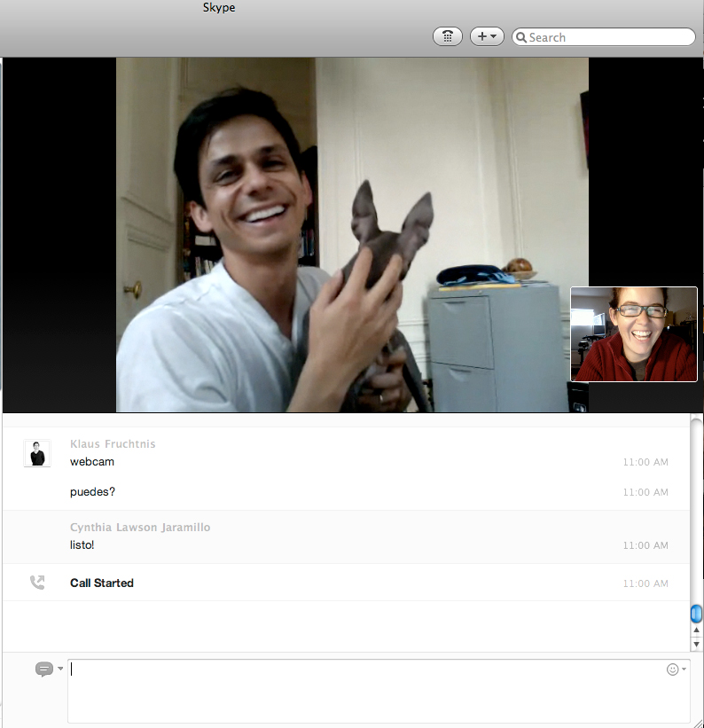
Task: Open the dial pad button
Action: (x=447, y=36)
